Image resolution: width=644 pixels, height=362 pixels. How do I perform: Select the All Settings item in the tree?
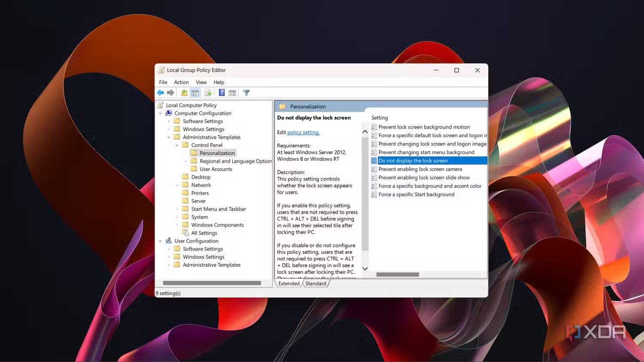tap(204, 232)
